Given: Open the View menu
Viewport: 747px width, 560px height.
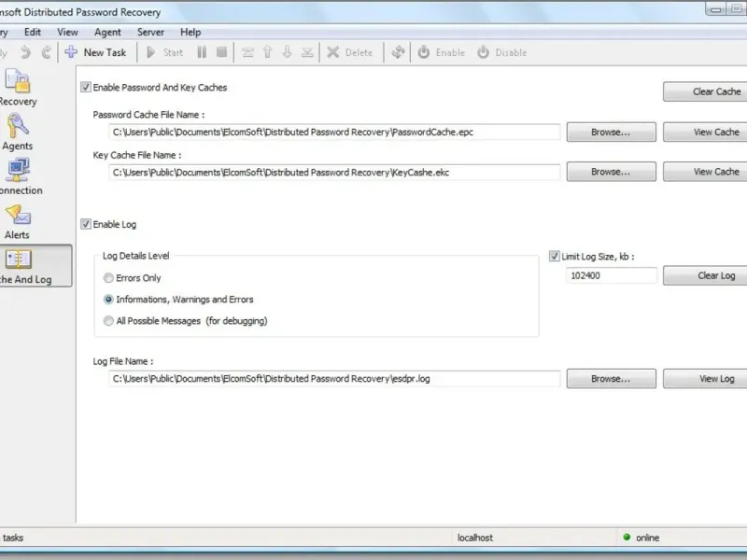Looking at the screenshot, I should (67, 32).
